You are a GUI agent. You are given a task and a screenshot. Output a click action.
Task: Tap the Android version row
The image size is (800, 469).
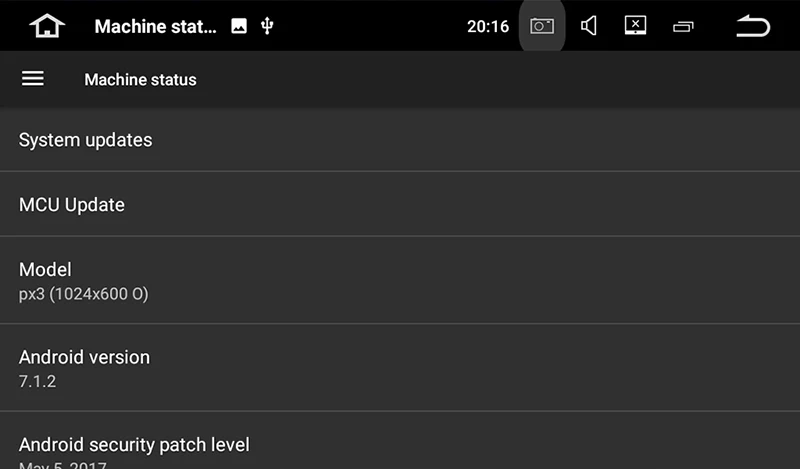pos(400,368)
